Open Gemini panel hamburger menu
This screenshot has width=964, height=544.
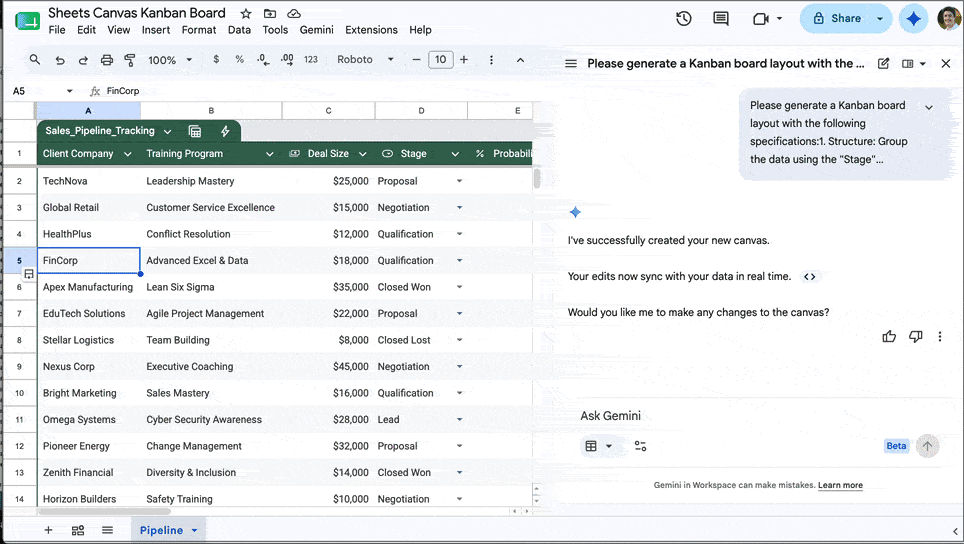tap(571, 63)
